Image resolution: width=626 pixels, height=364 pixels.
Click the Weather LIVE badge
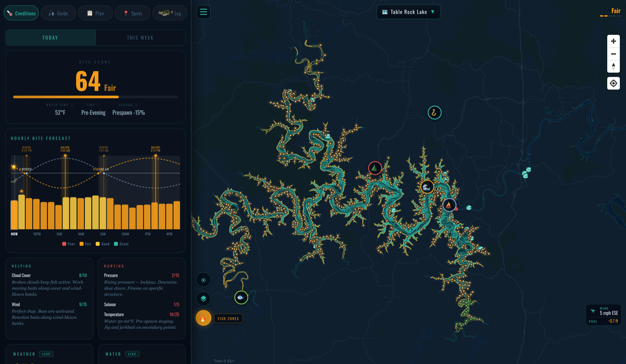46,354
